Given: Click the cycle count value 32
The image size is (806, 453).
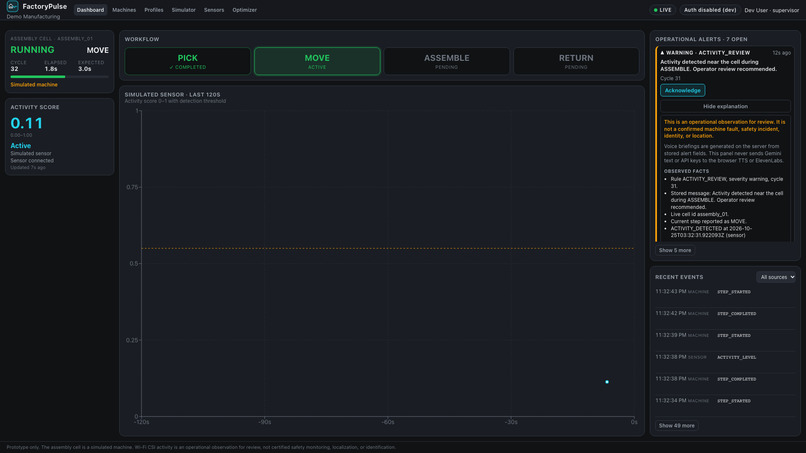Looking at the screenshot, I should 14,69.
